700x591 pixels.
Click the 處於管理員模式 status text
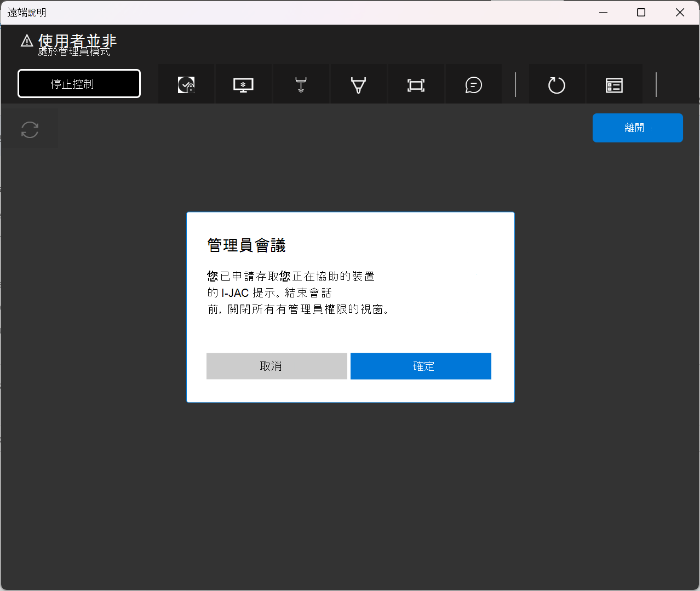(x=74, y=52)
